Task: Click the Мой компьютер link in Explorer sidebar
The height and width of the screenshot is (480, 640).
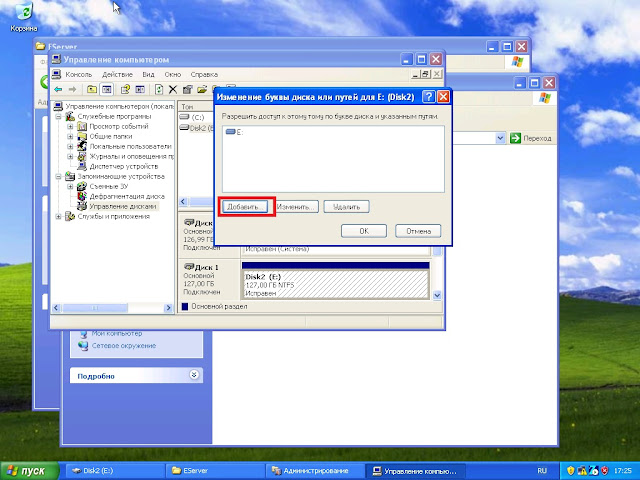Action: (117, 333)
